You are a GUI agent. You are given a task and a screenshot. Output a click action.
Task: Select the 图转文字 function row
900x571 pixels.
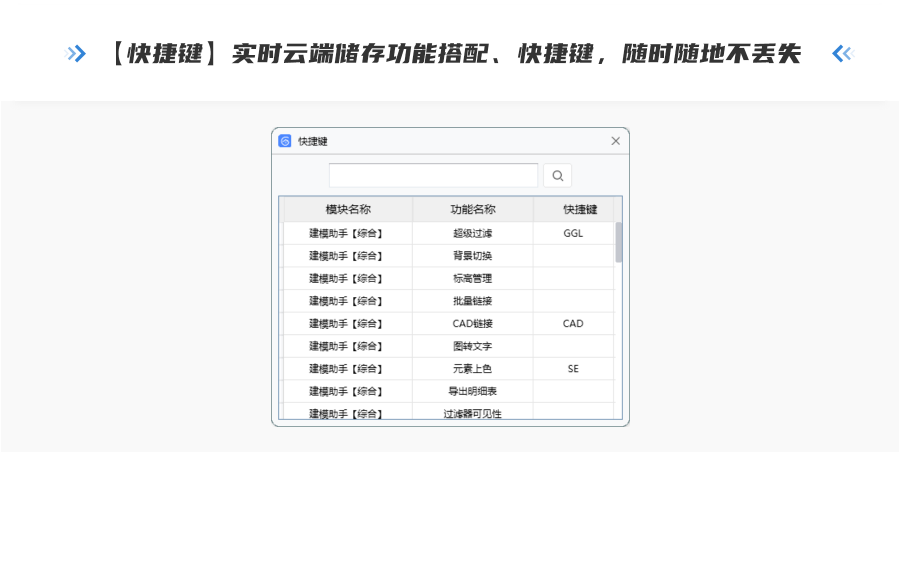click(x=472, y=346)
